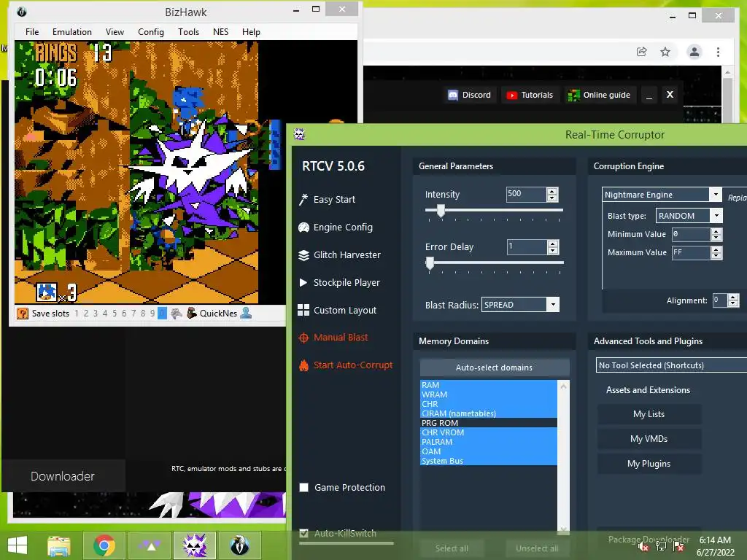Click Start Auto-Corrupt flame icon
Screen dimensions: 747x560
[x=303, y=365]
